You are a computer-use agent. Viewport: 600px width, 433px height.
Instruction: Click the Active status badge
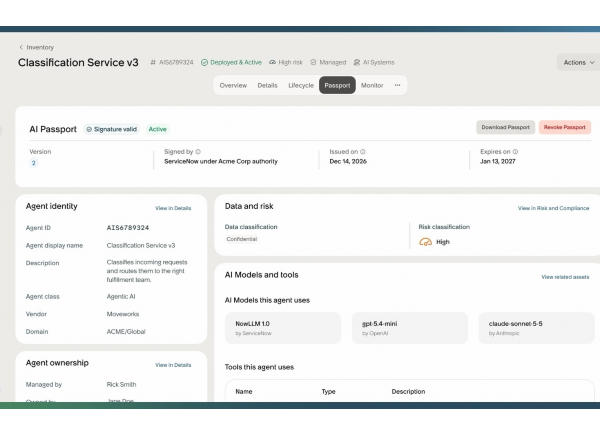(158, 129)
